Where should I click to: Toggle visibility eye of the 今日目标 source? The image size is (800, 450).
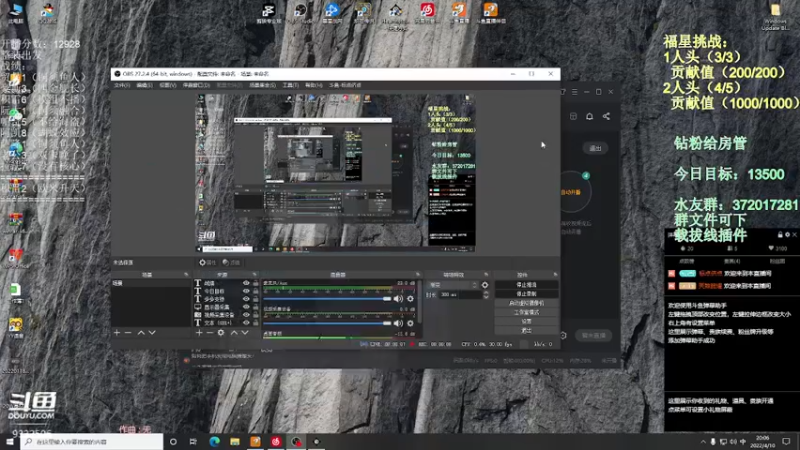[x=246, y=291]
